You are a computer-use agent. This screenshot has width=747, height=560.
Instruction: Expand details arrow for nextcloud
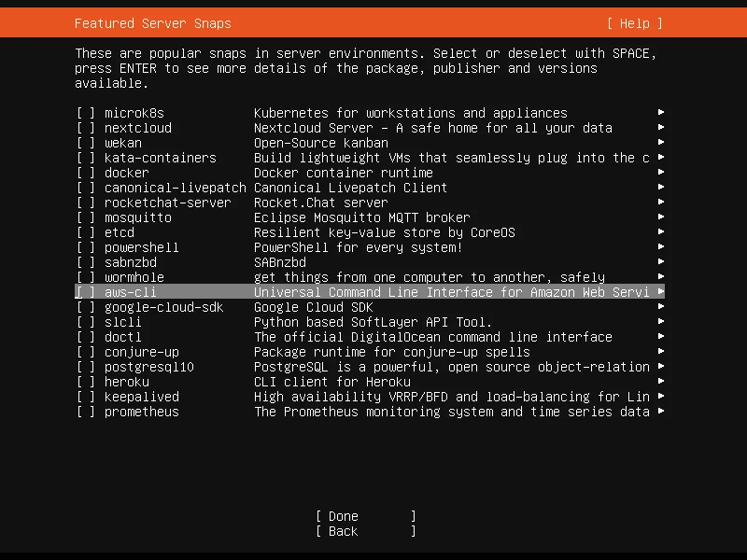[x=661, y=127]
